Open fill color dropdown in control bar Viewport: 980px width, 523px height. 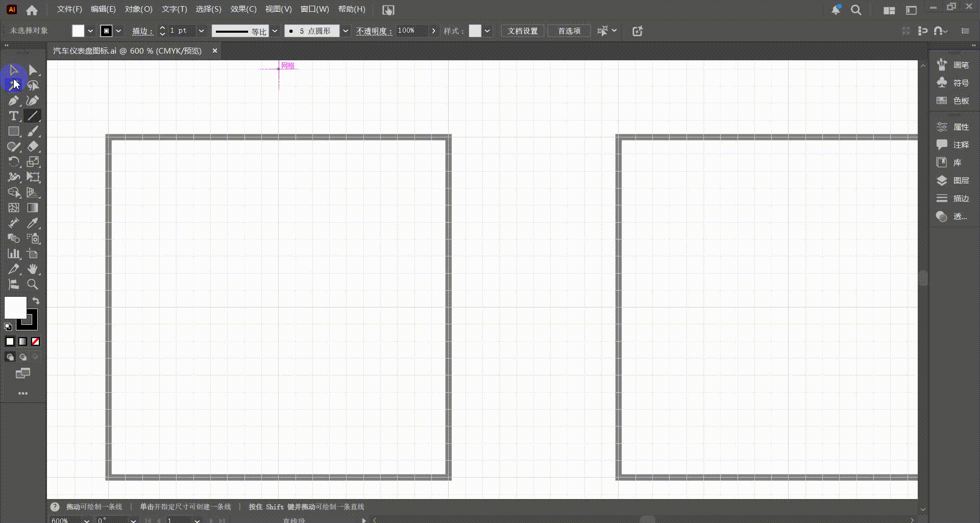pyautogui.click(x=90, y=31)
